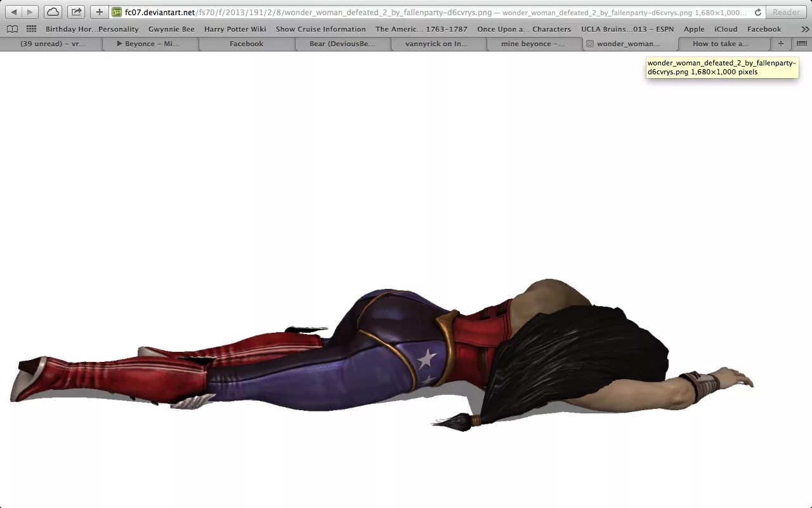Open the Top Sites grid icon

[31, 29]
